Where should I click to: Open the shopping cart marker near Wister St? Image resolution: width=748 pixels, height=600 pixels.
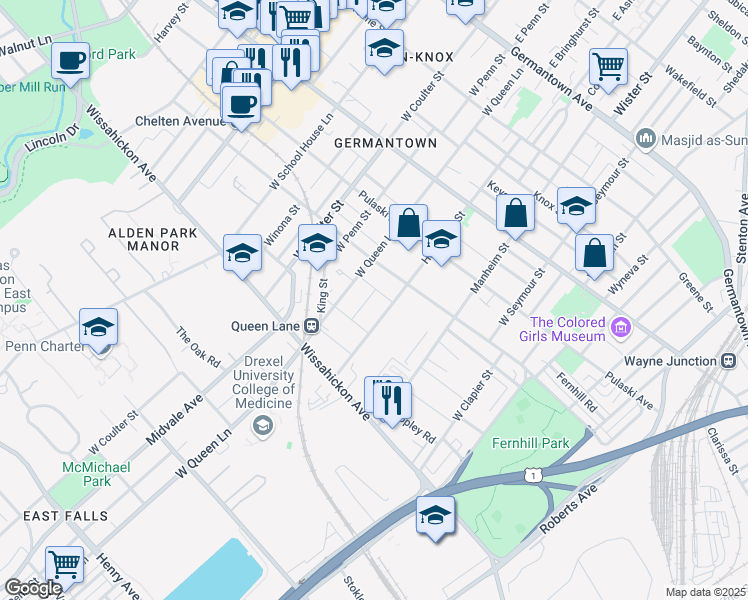pos(608,70)
